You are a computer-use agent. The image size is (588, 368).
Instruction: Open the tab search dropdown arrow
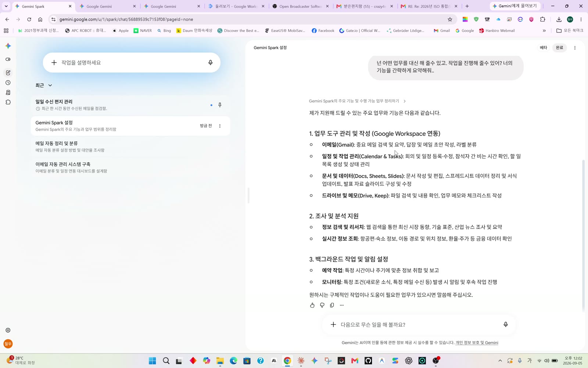point(6,6)
